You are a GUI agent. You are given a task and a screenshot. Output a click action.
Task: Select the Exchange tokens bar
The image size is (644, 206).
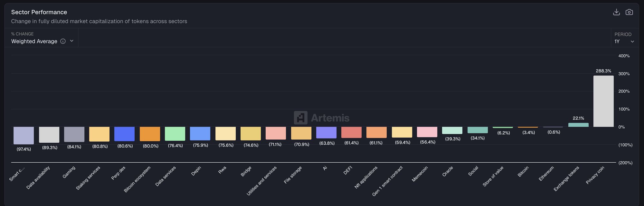pyautogui.click(x=578, y=125)
